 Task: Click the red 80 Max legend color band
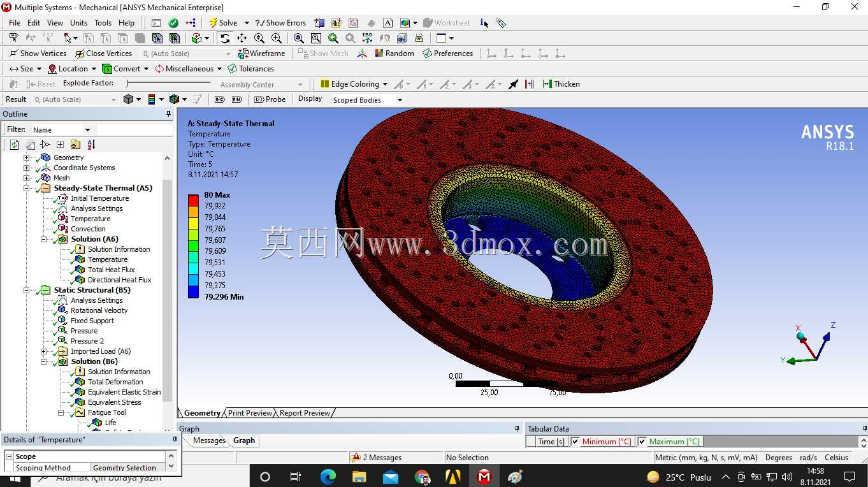[193, 200]
